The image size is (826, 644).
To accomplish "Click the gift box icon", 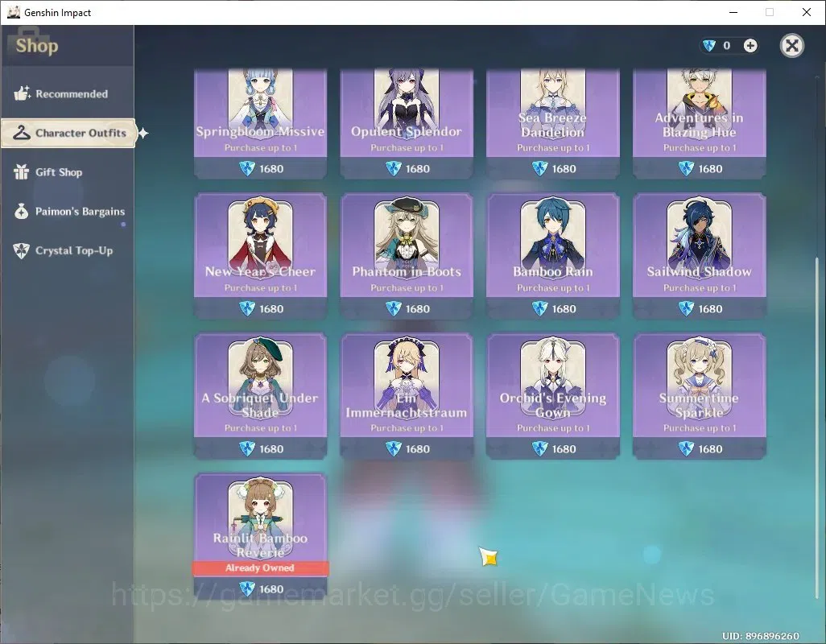I will tap(22, 171).
